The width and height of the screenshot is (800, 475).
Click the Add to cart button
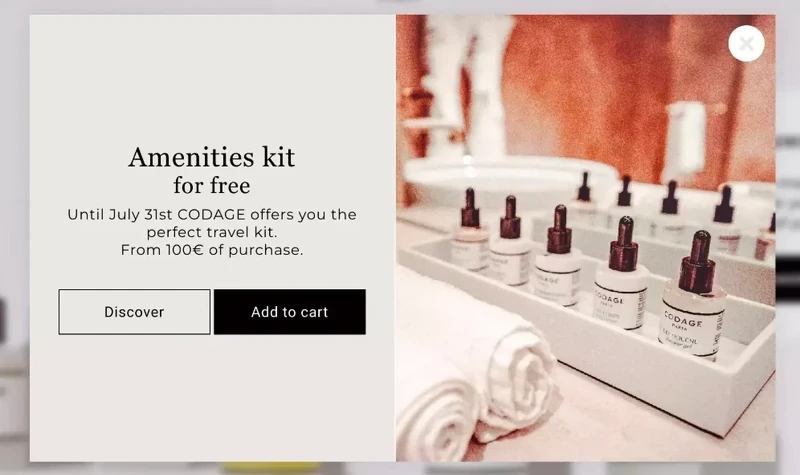(x=290, y=312)
